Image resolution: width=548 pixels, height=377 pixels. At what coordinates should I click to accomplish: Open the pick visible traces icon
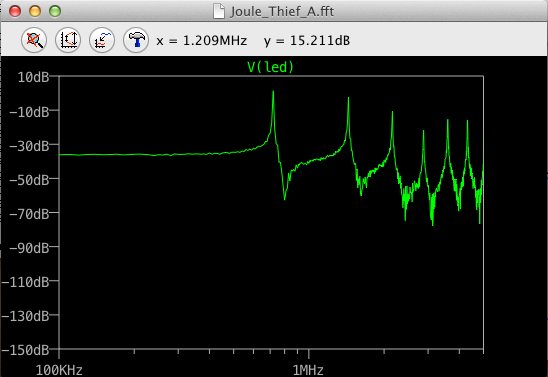[102, 40]
